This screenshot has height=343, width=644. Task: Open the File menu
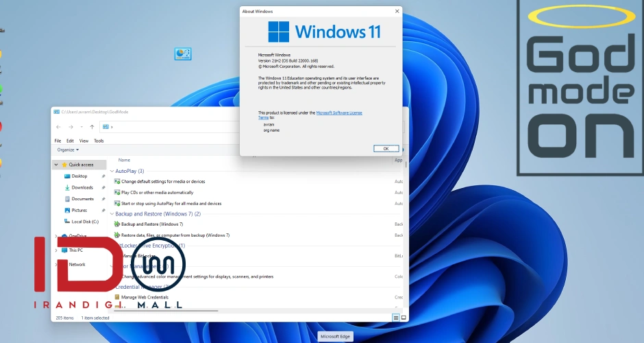(58, 141)
